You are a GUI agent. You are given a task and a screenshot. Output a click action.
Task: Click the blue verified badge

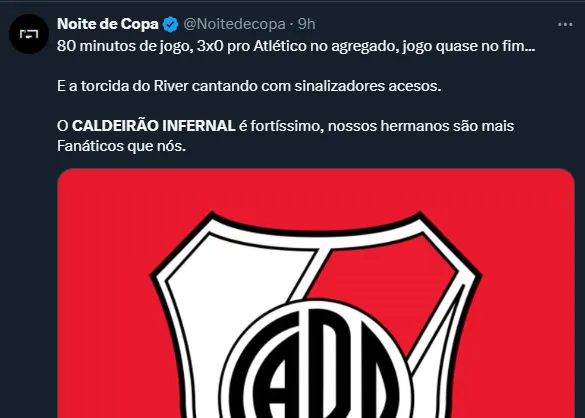tap(171, 25)
